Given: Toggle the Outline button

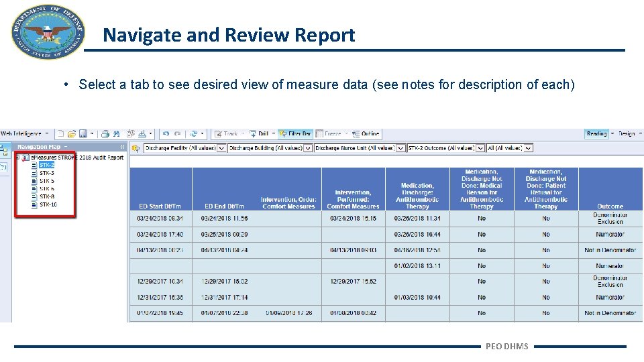Looking at the screenshot, I should (366, 134).
